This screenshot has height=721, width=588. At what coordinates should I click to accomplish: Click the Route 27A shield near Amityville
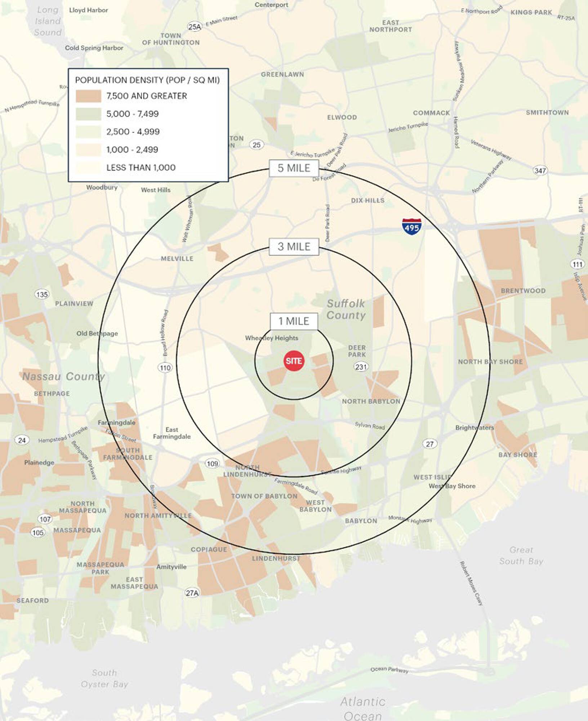pos(192,593)
